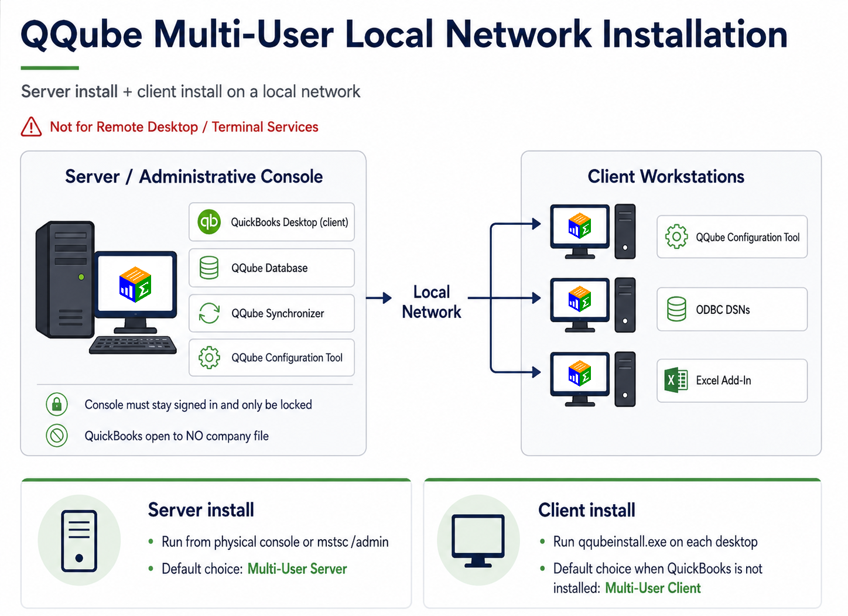This screenshot has height=616, width=848.
Task: Click the Local Network label
Action: [x=432, y=302]
